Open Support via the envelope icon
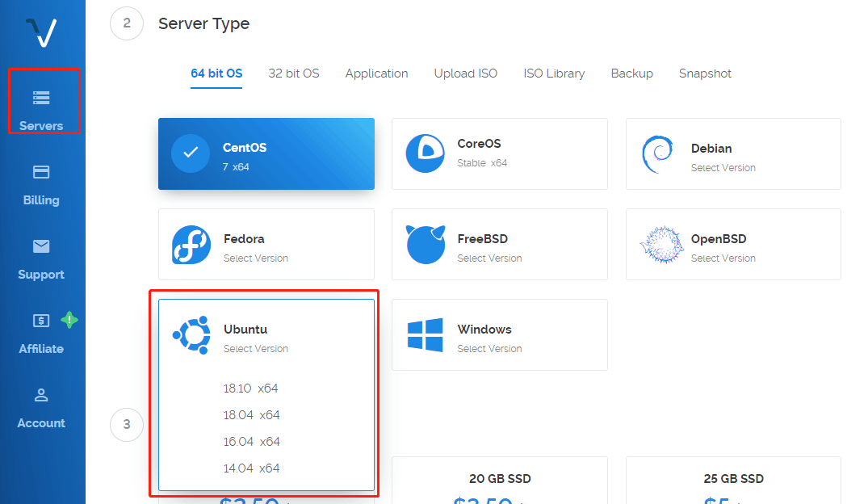868x504 pixels. (41, 246)
